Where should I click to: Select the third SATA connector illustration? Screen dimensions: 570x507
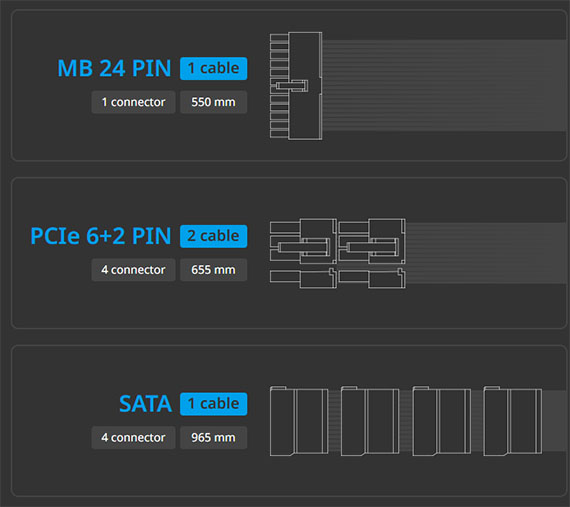[x=442, y=421]
